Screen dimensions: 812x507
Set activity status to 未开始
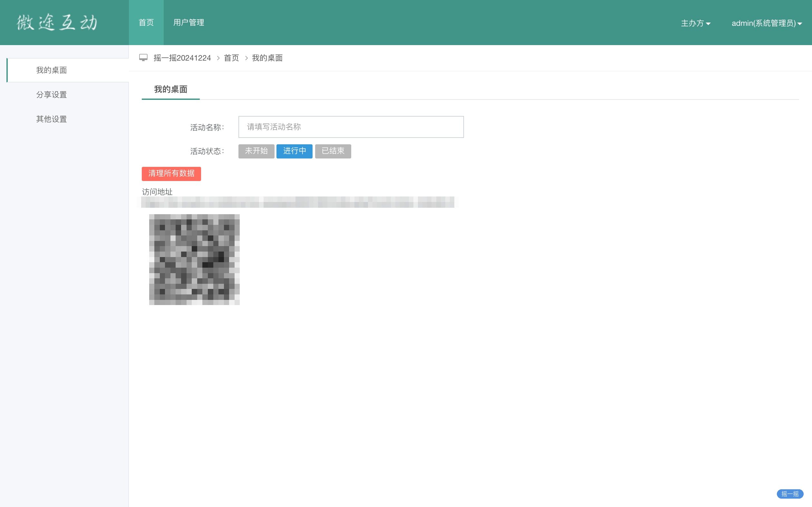256,151
